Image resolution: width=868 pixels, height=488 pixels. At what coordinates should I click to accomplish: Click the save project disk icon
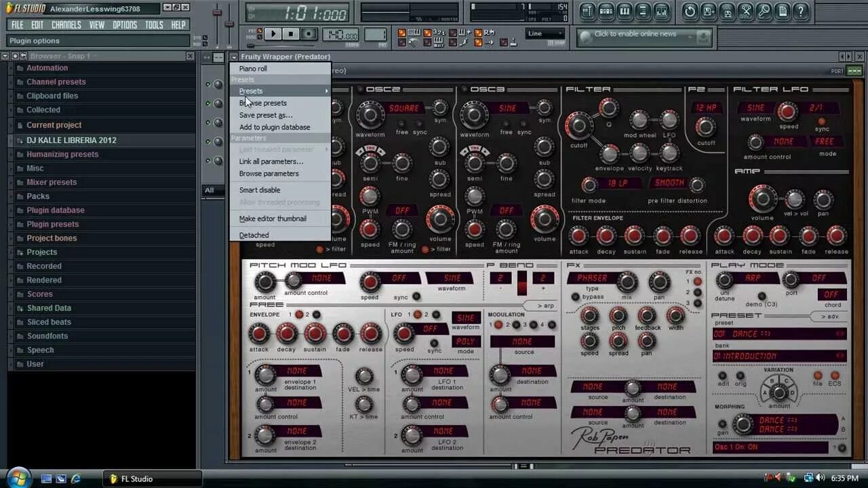click(727, 11)
